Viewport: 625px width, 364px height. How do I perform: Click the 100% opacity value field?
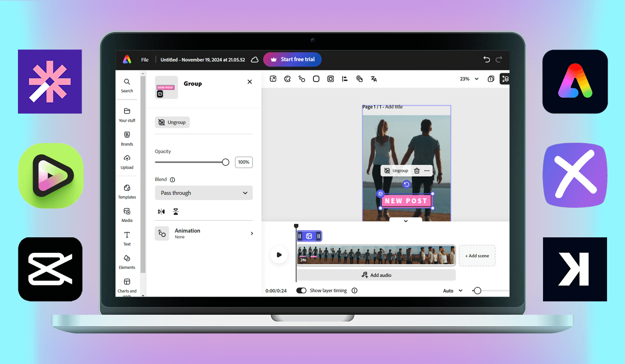244,162
